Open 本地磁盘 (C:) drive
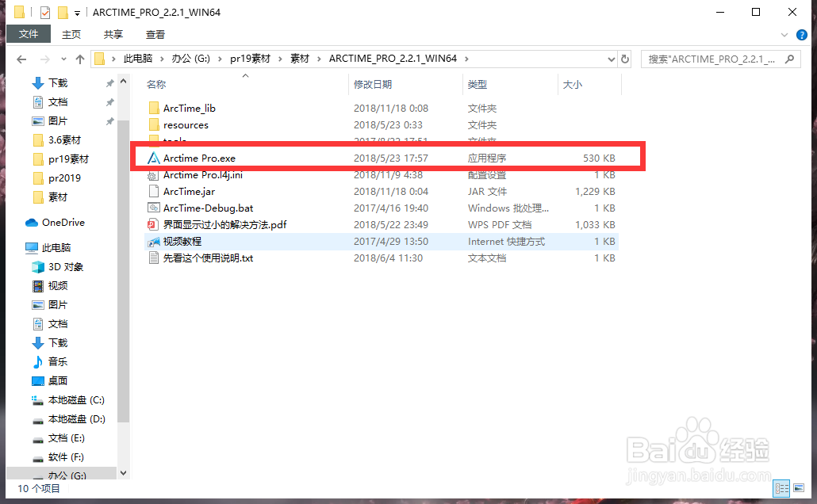This screenshot has height=504, width=817. [76, 400]
